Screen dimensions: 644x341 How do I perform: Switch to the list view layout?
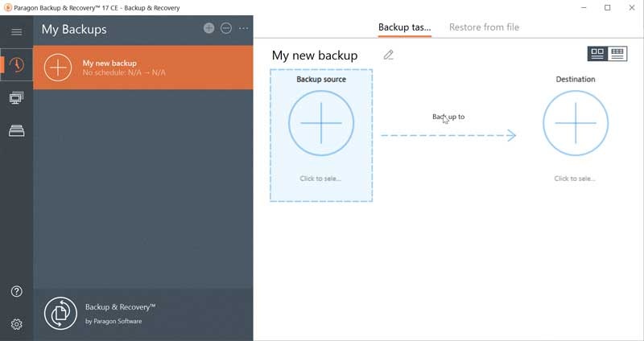[x=617, y=54]
